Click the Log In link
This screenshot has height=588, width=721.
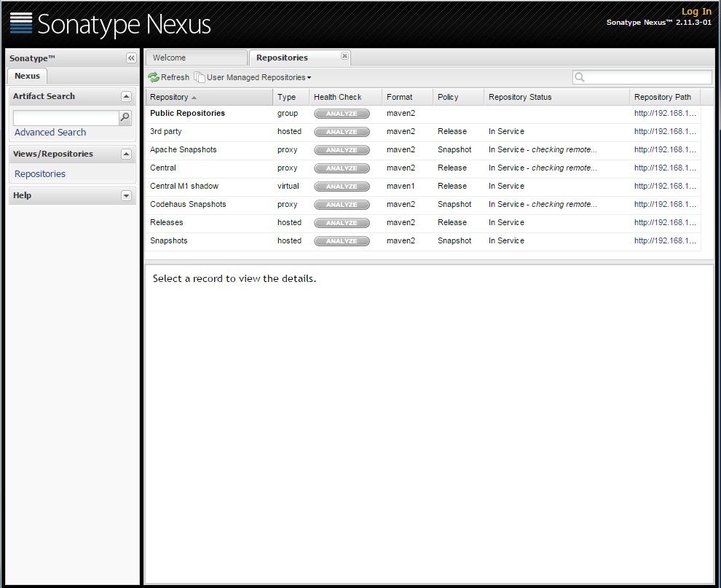coord(696,11)
